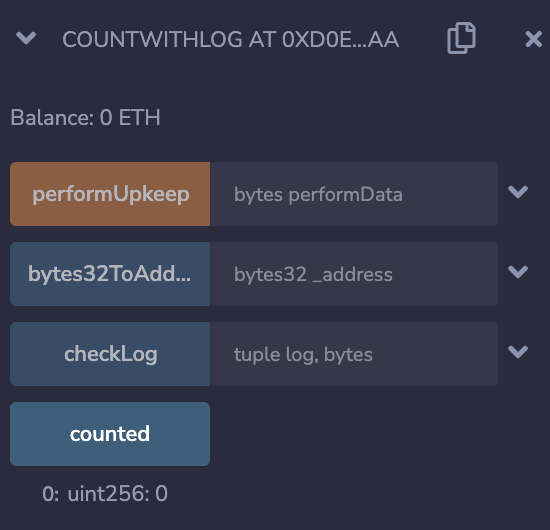Expand bytes32ToAddress parameter details
Screen dimensions: 550x530
(x=518, y=271)
